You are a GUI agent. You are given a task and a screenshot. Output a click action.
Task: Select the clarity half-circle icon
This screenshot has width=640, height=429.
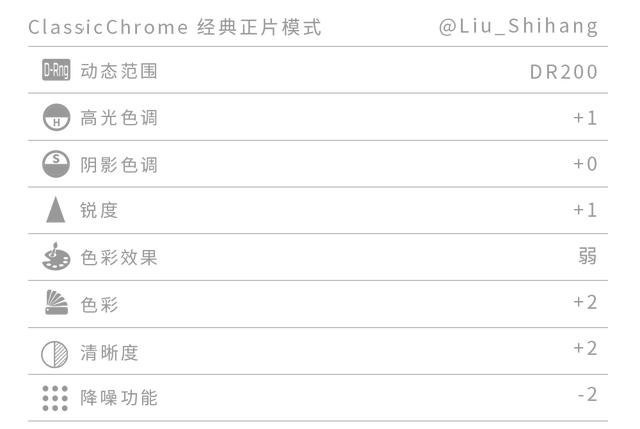(55, 354)
